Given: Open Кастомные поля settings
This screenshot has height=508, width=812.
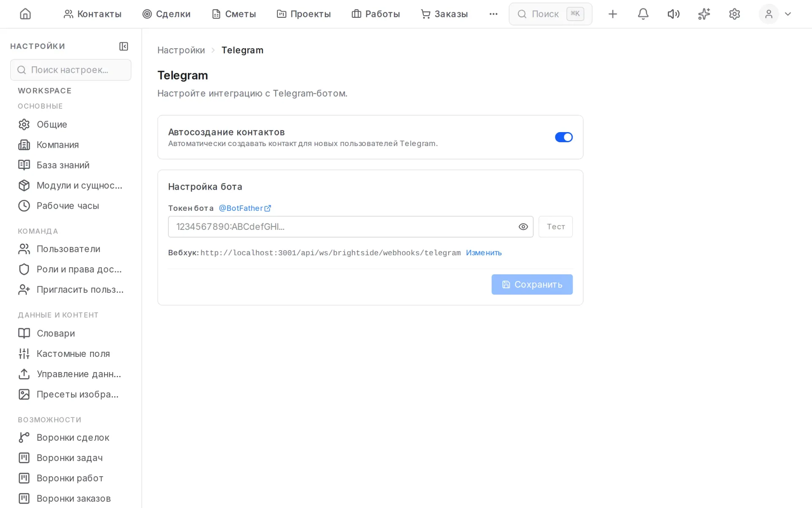Looking at the screenshot, I should click(x=71, y=354).
